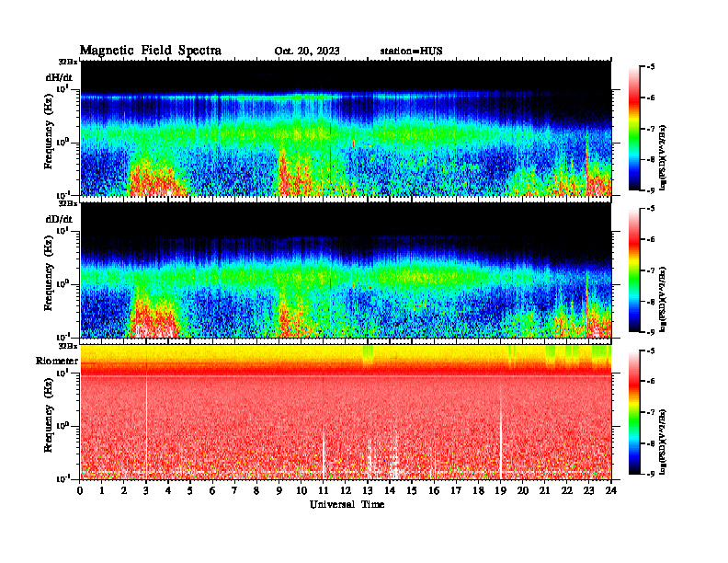
Task: Click hour tick label "10" on time axis
Action: pyautogui.click(x=301, y=491)
